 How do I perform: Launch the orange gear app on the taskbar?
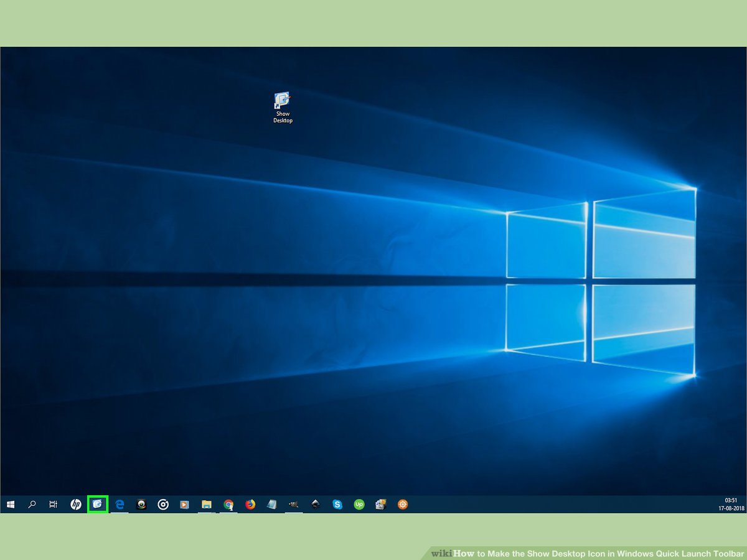pyautogui.click(x=402, y=504)
